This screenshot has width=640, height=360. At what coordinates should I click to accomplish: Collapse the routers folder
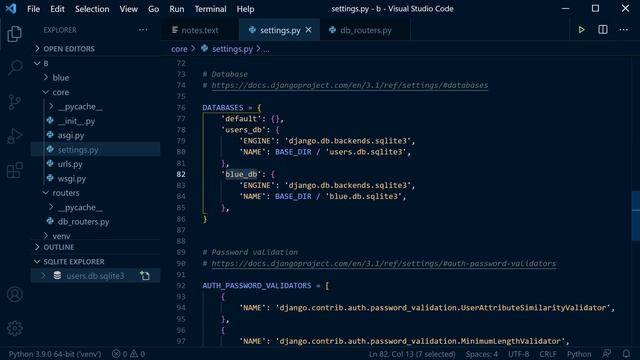pyautogui.click(x=46, y=193)
